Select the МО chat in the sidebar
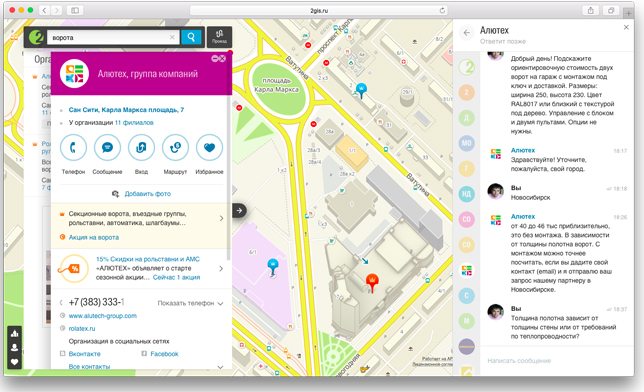 [467, 143]
